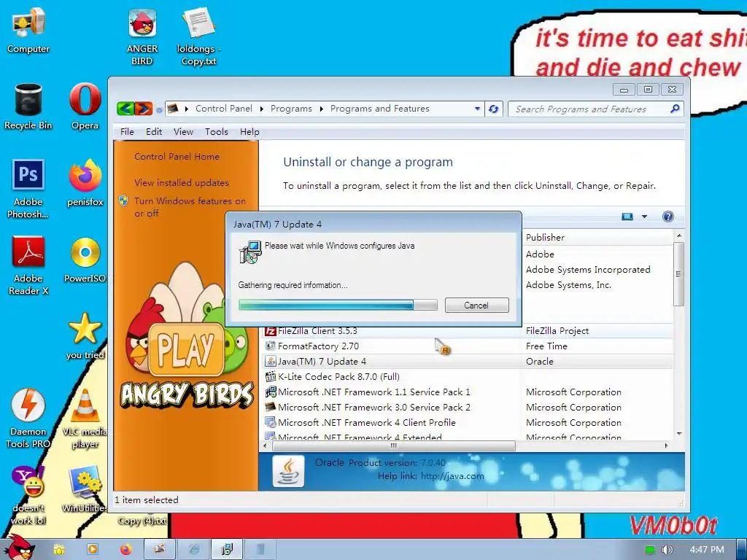The height and width of the screenshot is (560, 747).
Task: Expand the address bar history dropdown
Action: click(477, 109)
